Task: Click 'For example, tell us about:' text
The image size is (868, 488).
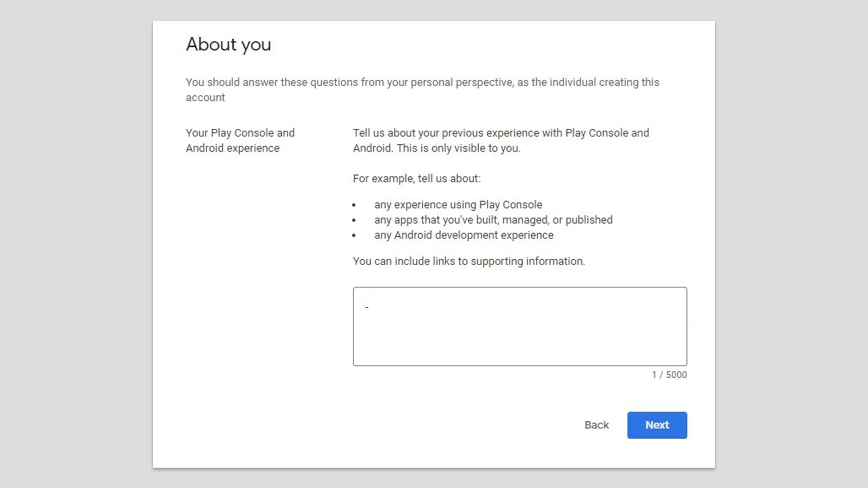Action: point(416,178)
